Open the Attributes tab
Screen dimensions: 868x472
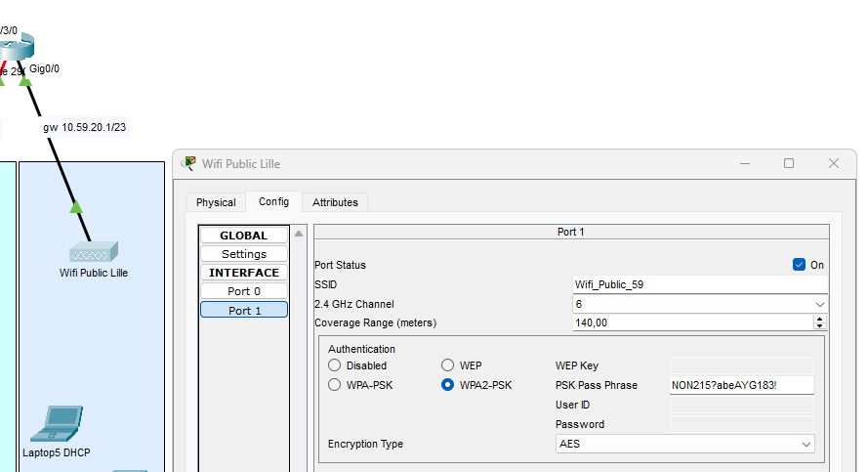pos(335,202)
